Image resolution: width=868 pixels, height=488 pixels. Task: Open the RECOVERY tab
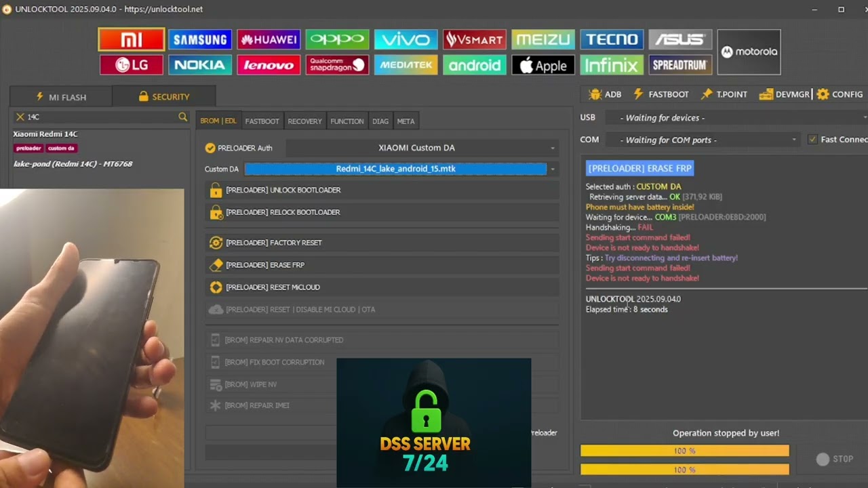pyautogui.click(x=304, y=121)
